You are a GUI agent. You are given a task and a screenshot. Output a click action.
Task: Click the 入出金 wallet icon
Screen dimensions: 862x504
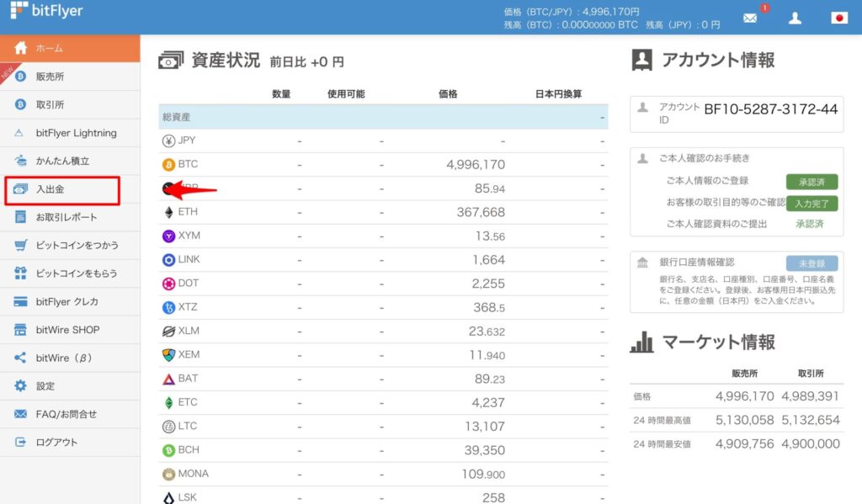coord(20,189)
